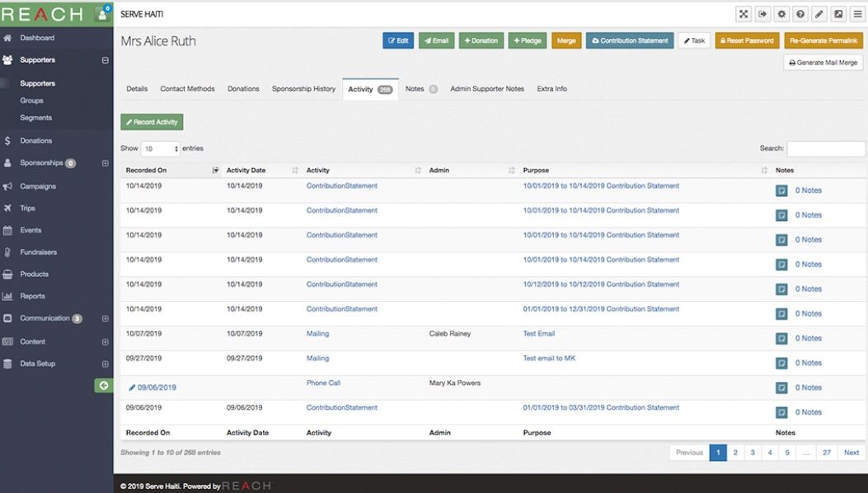Go to Dashboard in the sidebar
Screen dimensions: 868x493
coord(37,38)
